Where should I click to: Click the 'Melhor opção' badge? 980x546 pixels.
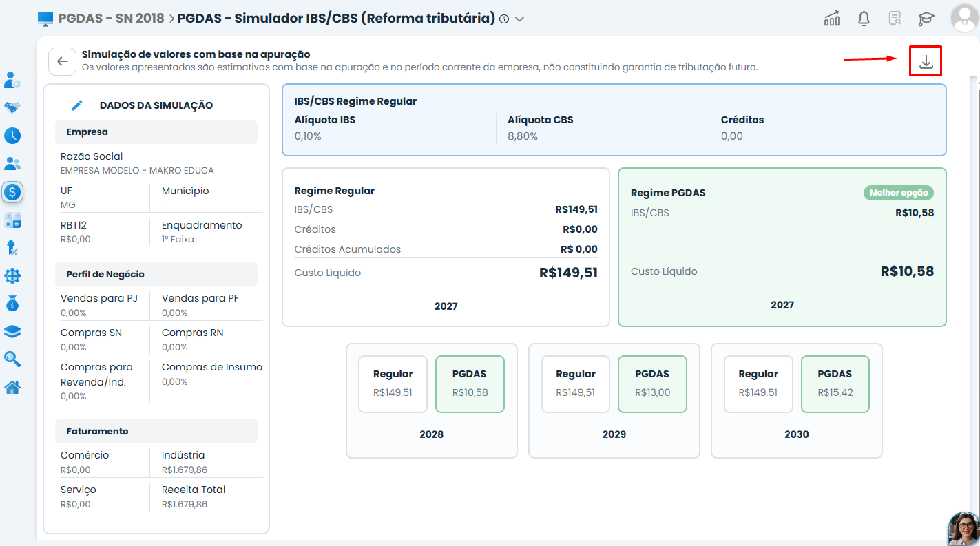pyautogui.click(x=899, y=193)
